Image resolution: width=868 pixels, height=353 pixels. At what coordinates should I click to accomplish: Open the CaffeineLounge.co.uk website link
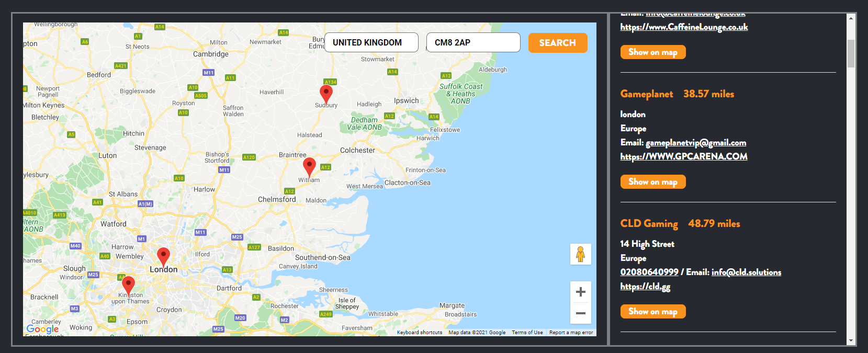684,27
